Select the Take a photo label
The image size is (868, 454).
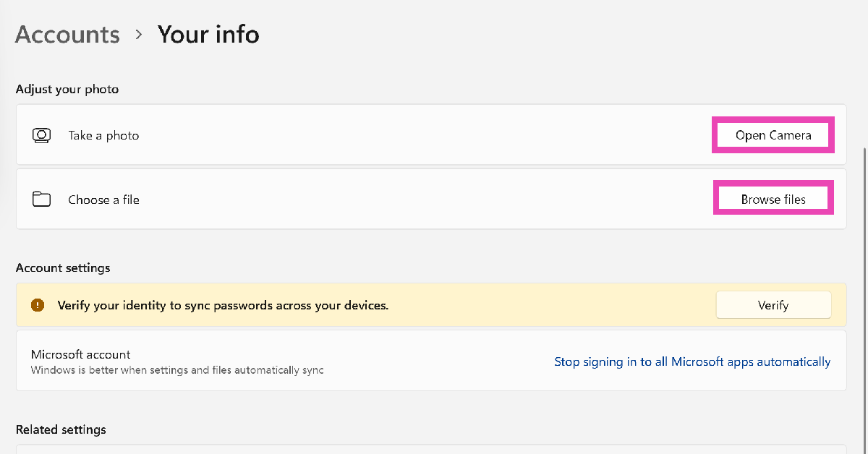tap(103, 135)
